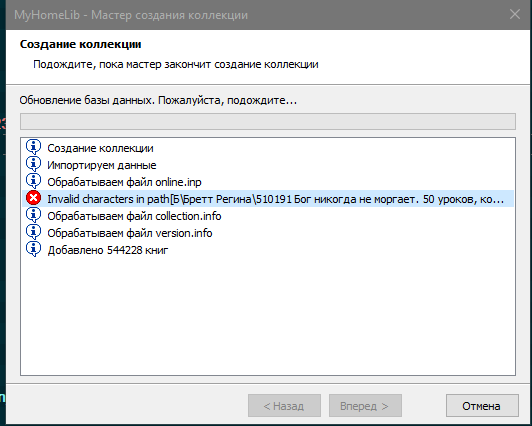Select the Добавлено 544228 книг log line

click(x=108, y=250)
